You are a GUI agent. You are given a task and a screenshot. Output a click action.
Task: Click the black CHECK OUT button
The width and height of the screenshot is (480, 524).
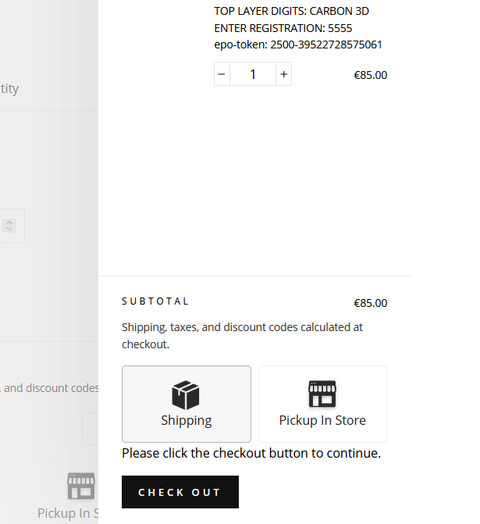[x=180, y=492]
